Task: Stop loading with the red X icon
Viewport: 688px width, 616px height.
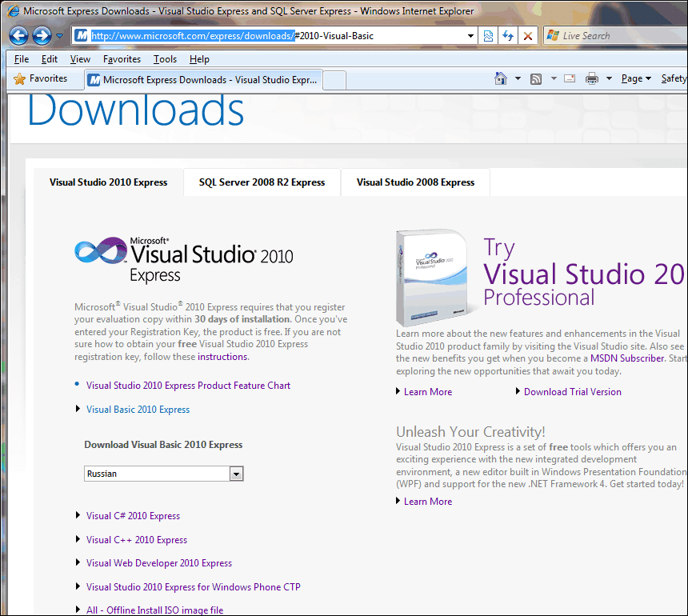Action: click(x=528, y=36)
